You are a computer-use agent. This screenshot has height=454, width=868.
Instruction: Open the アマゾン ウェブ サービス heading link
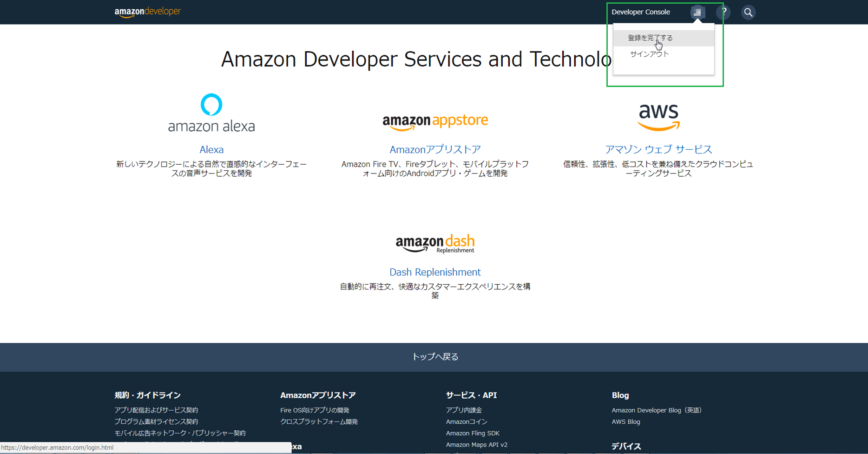click(658, 149)
